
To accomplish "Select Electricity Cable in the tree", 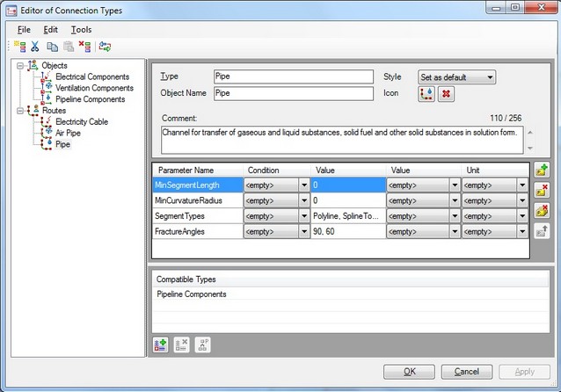I will (81, 122).
